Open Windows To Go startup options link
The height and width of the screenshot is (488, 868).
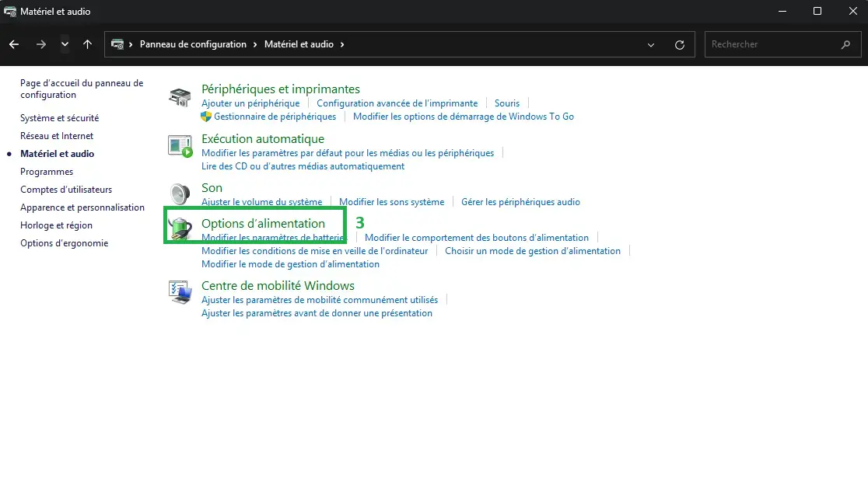click(464, 117)
